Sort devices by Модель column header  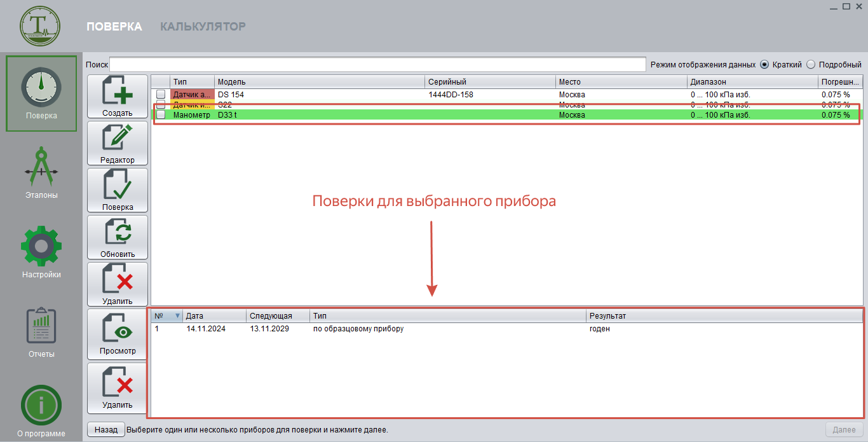pos(319,82)
